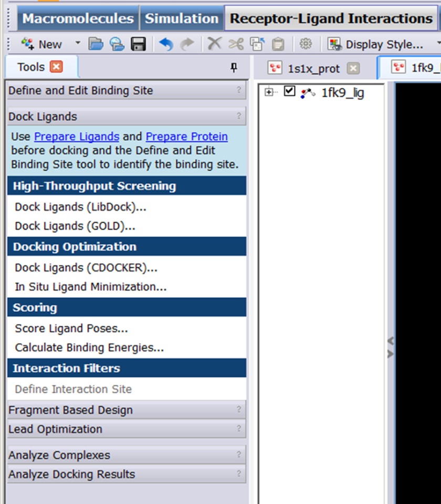441x504 pixels.
Task: Open help for Analyze Complexes
Action: point(239,455)
